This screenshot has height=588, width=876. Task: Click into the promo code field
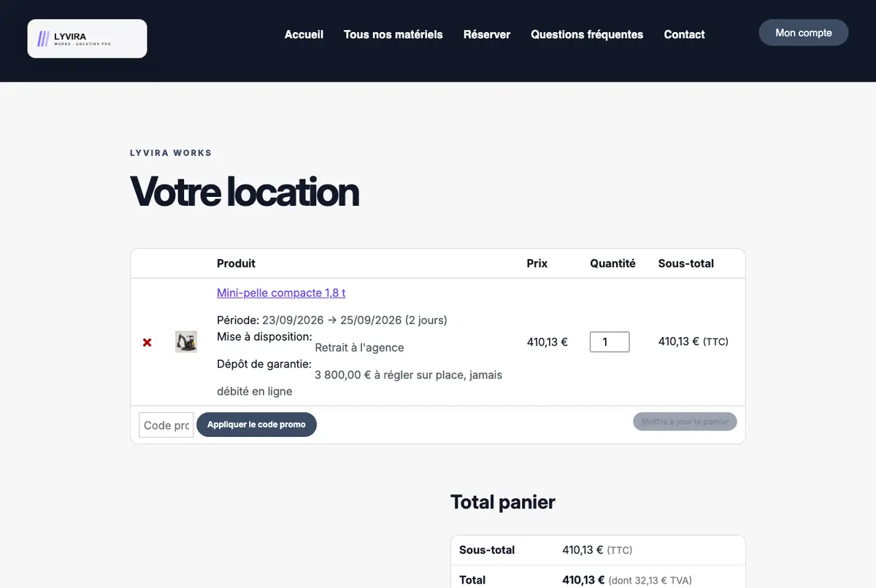pos(166,425)
